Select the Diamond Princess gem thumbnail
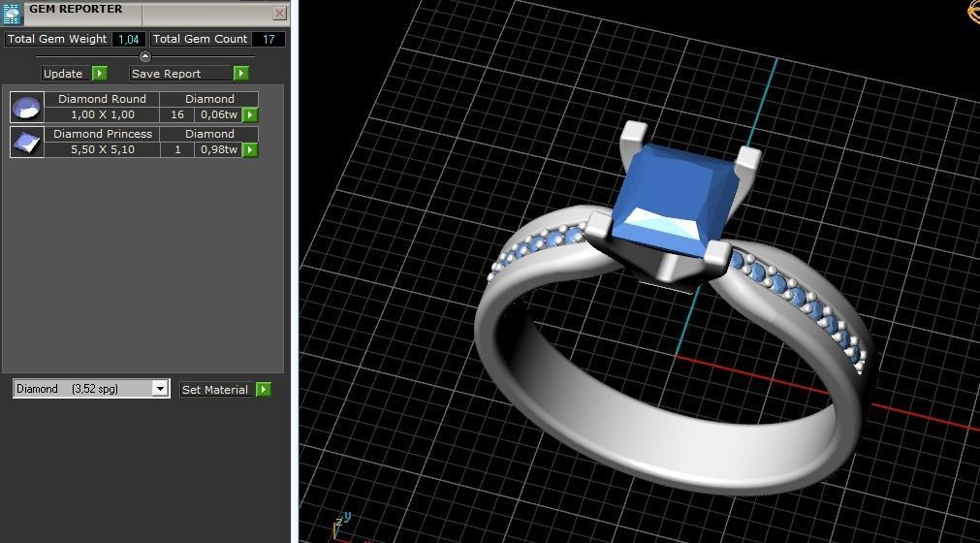980x543 pixels. pos(27,142)
